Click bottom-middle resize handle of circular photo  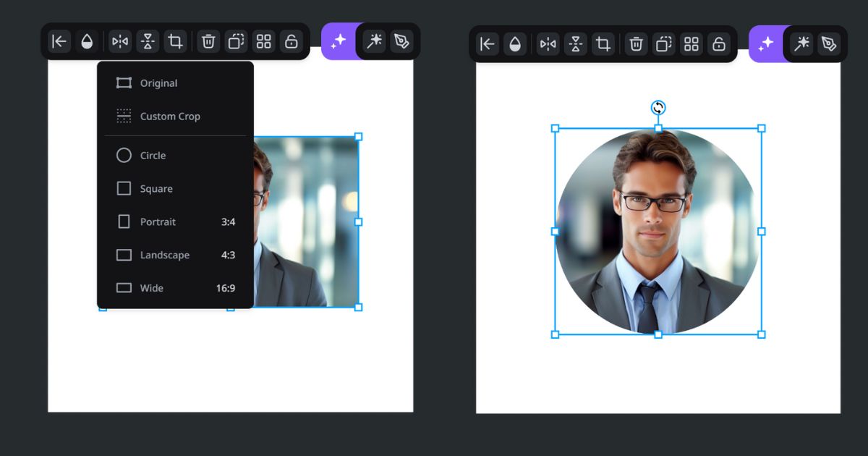click(x=658, y=334)
